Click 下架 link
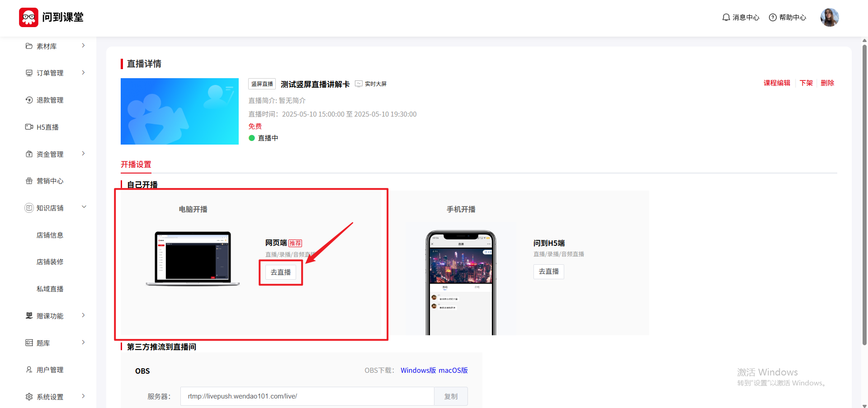868x408 pixels. [806, 83]
